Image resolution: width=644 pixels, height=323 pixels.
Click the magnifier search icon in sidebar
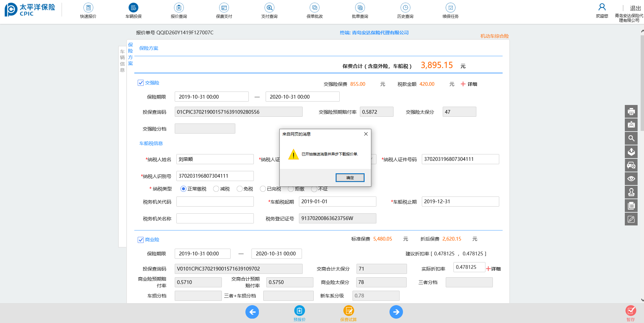pos(631,138)
